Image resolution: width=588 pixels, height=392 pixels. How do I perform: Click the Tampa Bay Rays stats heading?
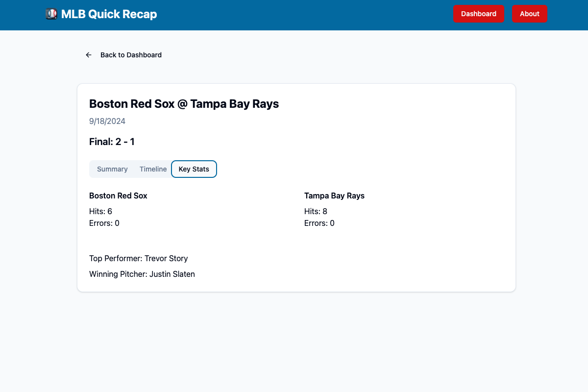point(334,196)
